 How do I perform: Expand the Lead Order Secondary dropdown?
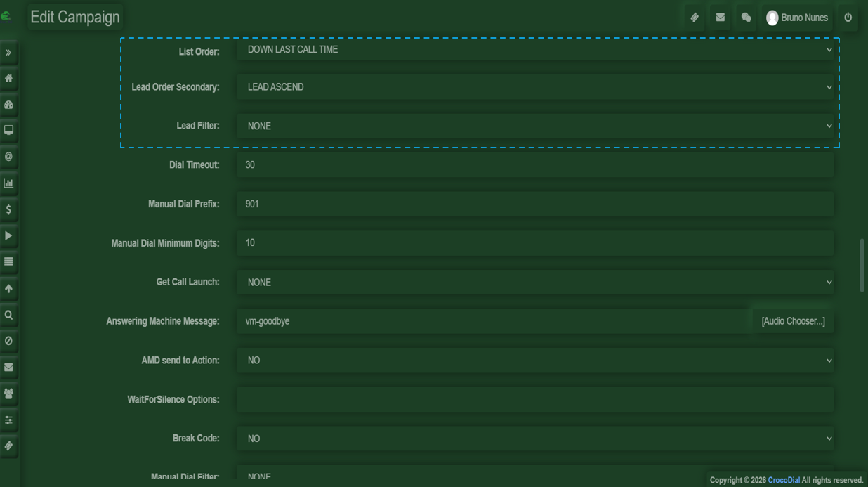534,87
